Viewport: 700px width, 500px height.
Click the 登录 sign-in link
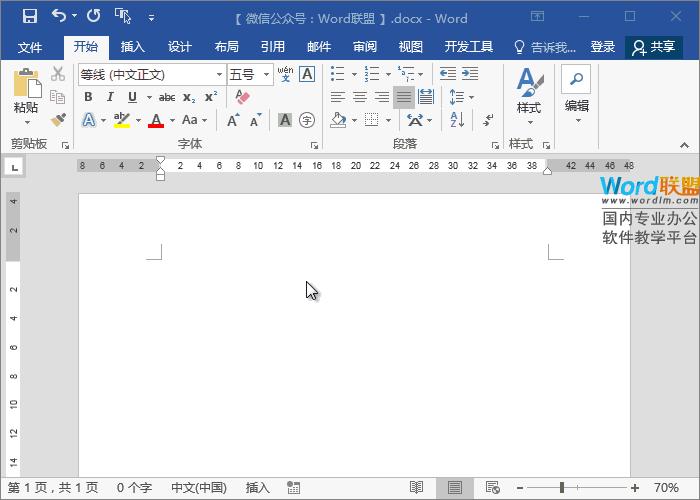click(x=603, y=47)
